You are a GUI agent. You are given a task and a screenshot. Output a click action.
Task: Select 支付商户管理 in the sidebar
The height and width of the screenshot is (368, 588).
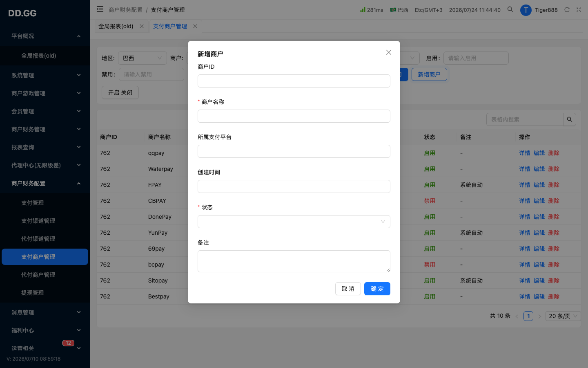(x=45, y=257)
